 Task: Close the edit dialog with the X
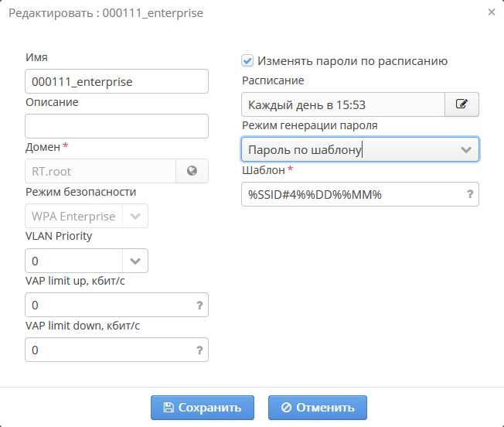click(x=492, y=12)
